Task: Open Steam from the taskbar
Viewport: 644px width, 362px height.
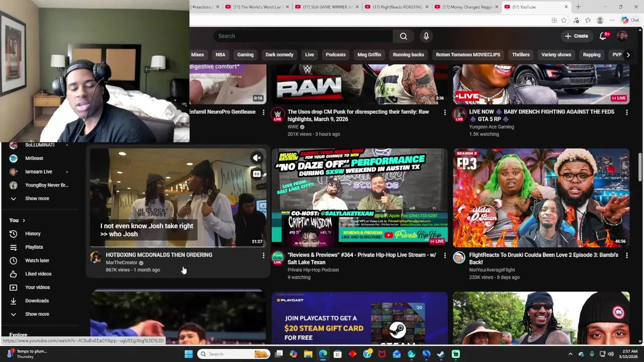Action: point(441,354)
